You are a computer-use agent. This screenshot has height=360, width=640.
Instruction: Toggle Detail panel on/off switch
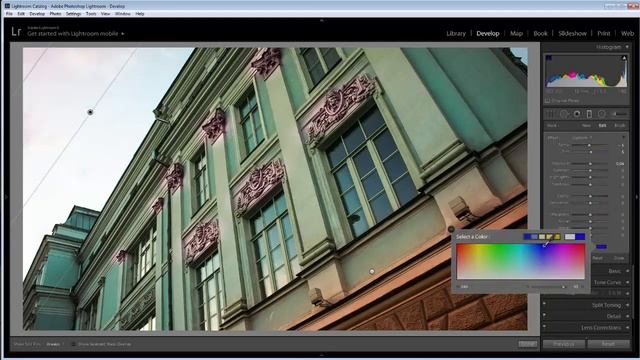(x=544, y=315)
